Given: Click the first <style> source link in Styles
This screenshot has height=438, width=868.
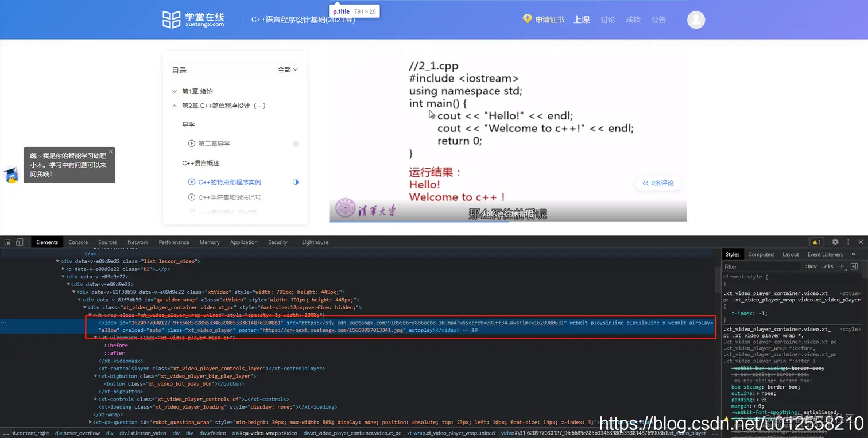Looking at the screenshot, I should (850, 293).
